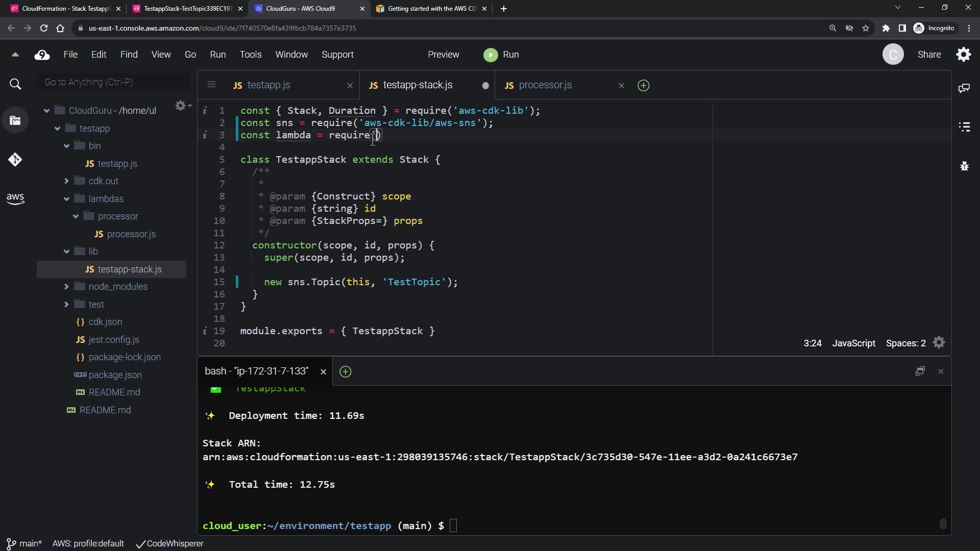Screen dimensions: 980x551
Task: Add a new editor tab with plus
Action: pos(643,85)
